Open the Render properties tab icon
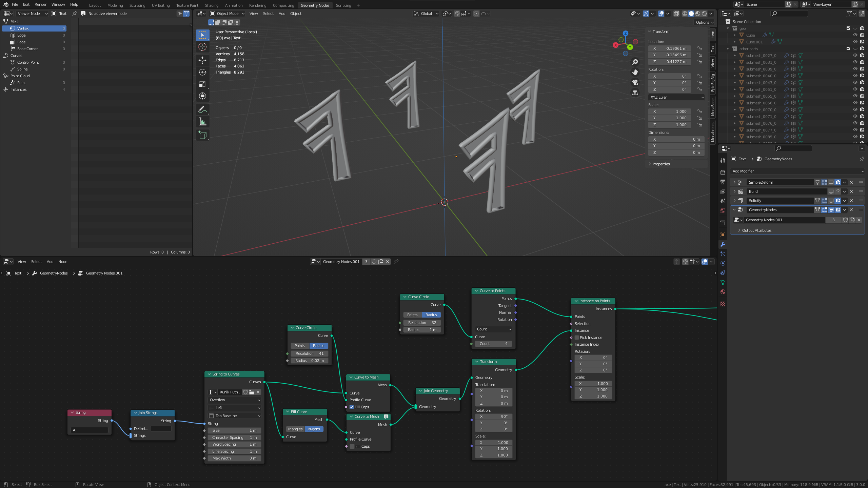The height and width of the screenshot is (488, 868). point(723,172)
